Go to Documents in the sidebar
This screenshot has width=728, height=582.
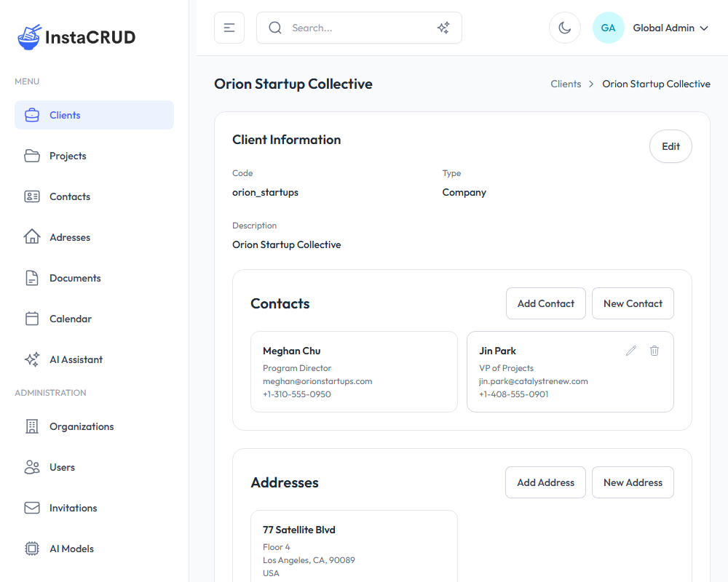pyautogui.click(x=75, y=278)
